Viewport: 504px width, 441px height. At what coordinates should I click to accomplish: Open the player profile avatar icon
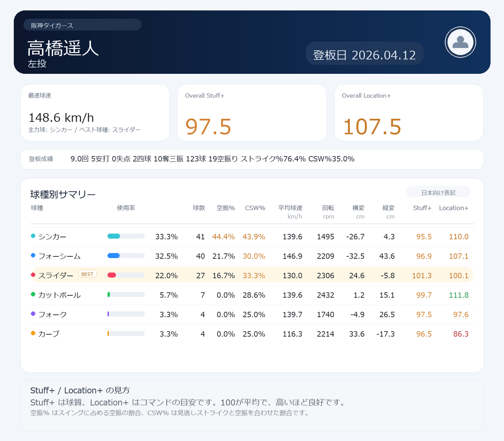click(460, 42)
